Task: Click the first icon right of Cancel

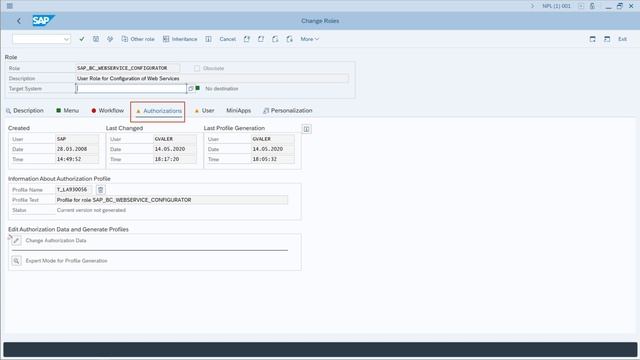Action: click(247, 39)
